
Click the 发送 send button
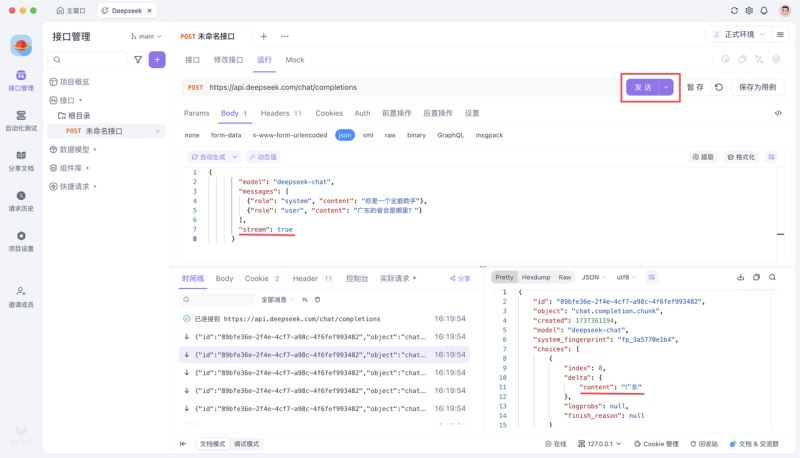[643, 87]
